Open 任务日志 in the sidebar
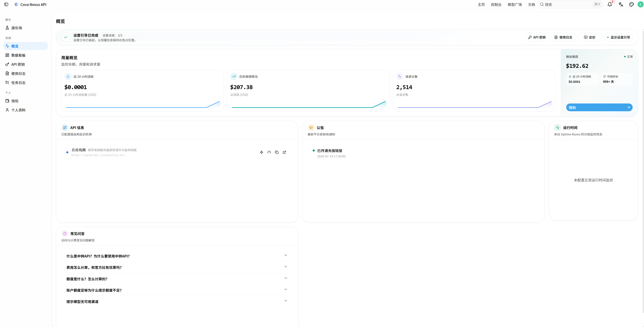 tap(26, 83)
